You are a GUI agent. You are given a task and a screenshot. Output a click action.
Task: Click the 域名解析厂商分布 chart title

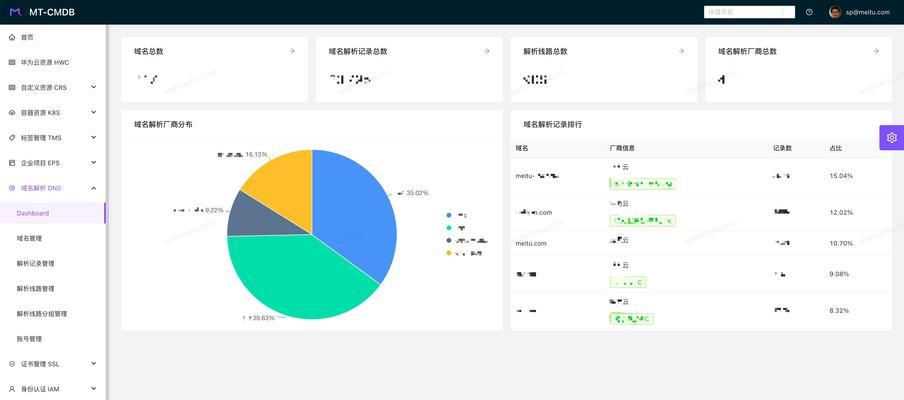(x=163, y=124)
